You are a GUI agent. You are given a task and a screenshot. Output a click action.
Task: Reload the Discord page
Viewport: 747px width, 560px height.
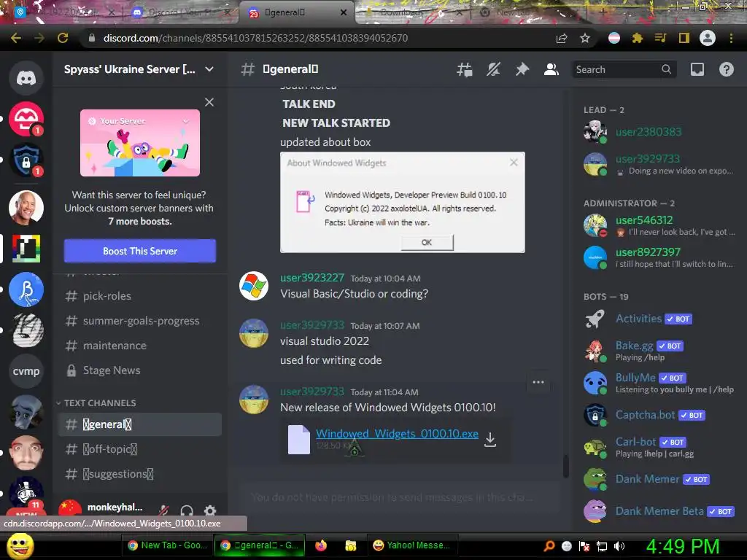pyautogui.click(x=63, y=38)
